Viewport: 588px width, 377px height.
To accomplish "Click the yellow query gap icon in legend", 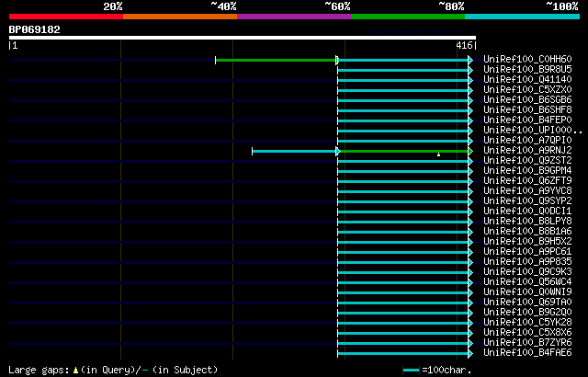I will [75, 371].
